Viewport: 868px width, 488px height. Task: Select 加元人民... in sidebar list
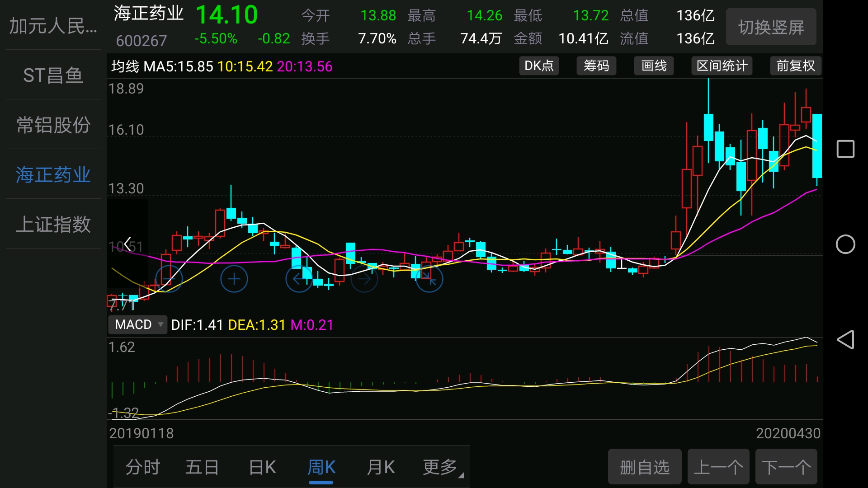tap(53, 25)
